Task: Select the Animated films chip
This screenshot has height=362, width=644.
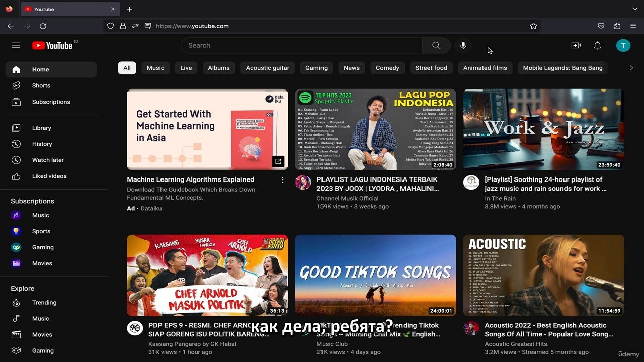Action: click(485, 68)
